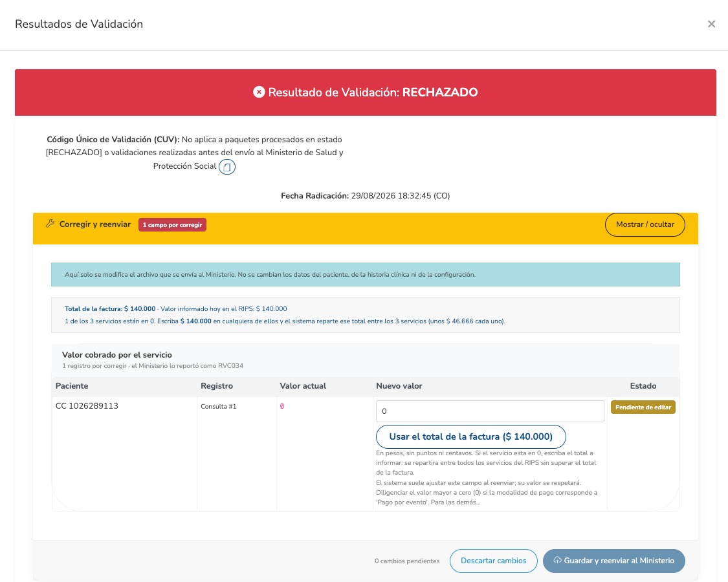Click the red current value 0
728x582 pixels.
click(282, 406)
